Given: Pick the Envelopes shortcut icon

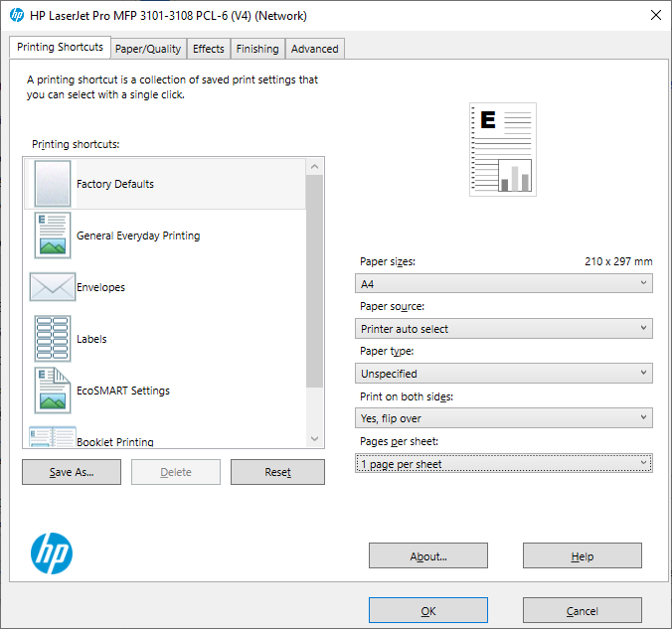Looking at the screenshot, I should click(x=53, y=286).
